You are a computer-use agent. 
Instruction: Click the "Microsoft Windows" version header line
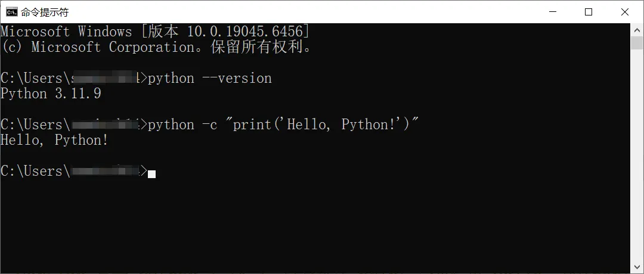(x=66, y=32)
